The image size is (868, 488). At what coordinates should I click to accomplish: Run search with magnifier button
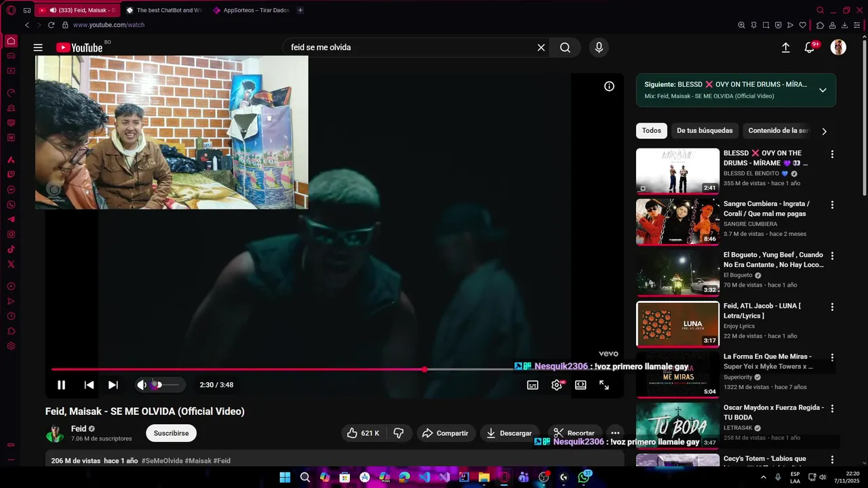tap(565, 47)
